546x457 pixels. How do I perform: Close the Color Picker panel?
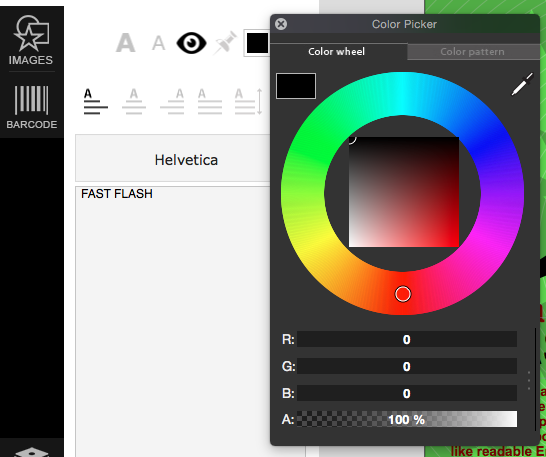coord(281,24)
